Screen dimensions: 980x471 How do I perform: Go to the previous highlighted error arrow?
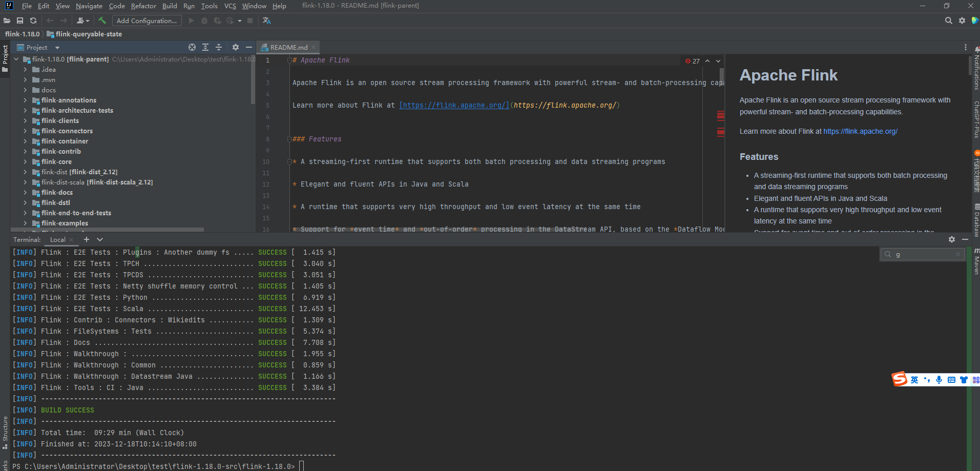[707, 61]
